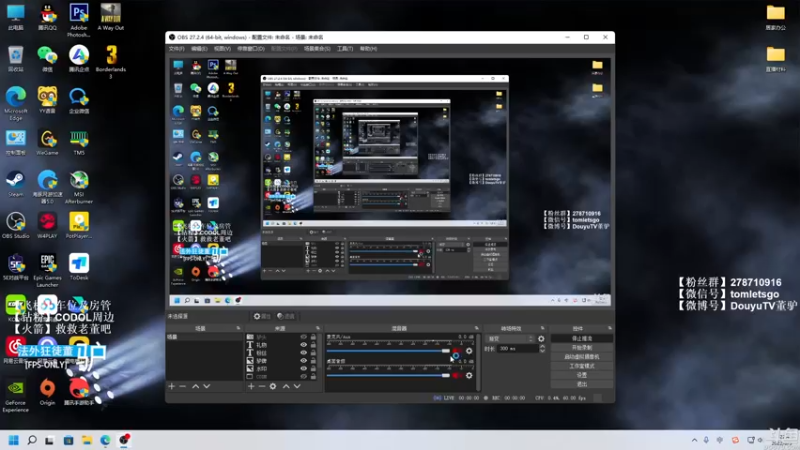800x450 pixels.
Task: Open the scene transition type dropdown
Action: 510,339
